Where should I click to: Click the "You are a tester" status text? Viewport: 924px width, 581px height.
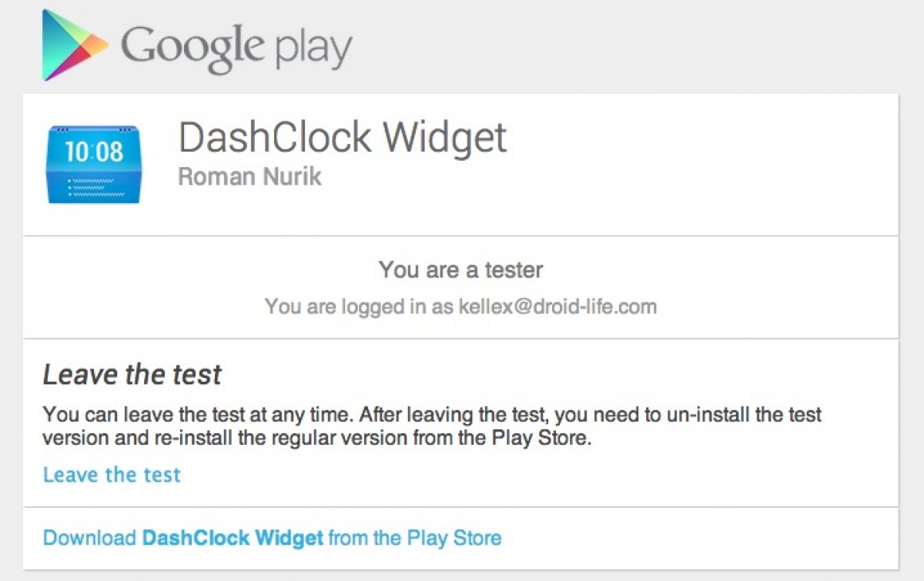coord(460,269)
